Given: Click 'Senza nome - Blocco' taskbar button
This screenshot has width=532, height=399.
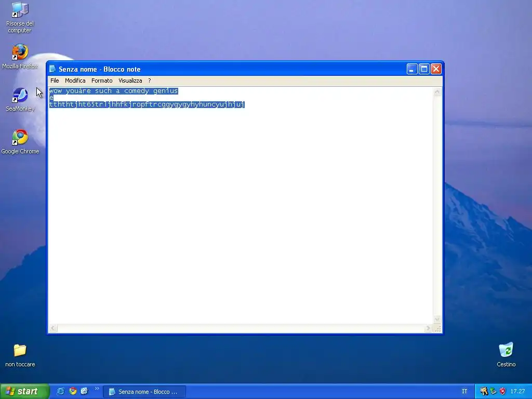Looking at the screenshot, I should tap(144, 392).
